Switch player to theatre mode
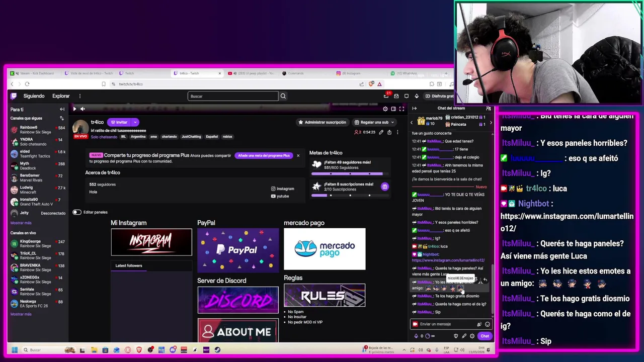This screenshot has height=362, width=644. (x=393, y=109)
